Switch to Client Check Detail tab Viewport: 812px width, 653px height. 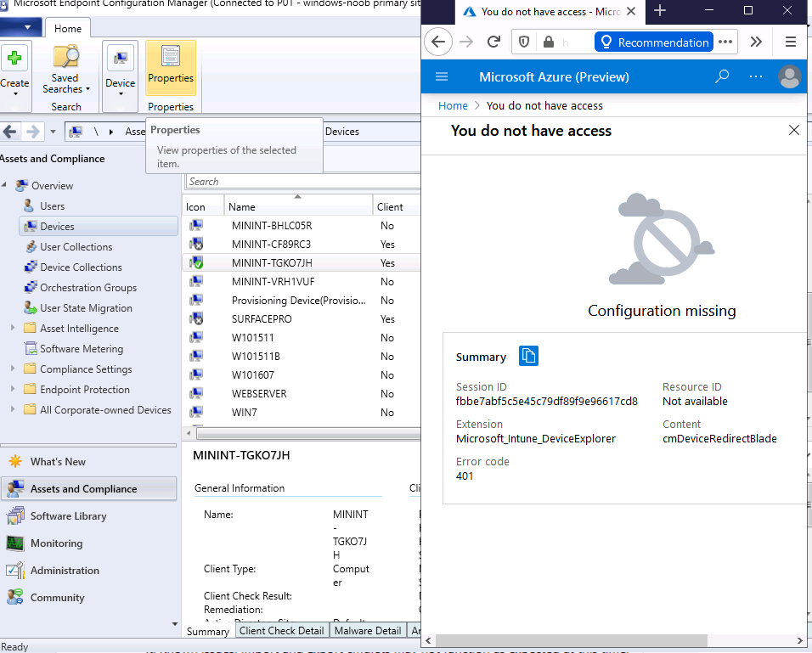pyautogui.click(x=281, y=631)
